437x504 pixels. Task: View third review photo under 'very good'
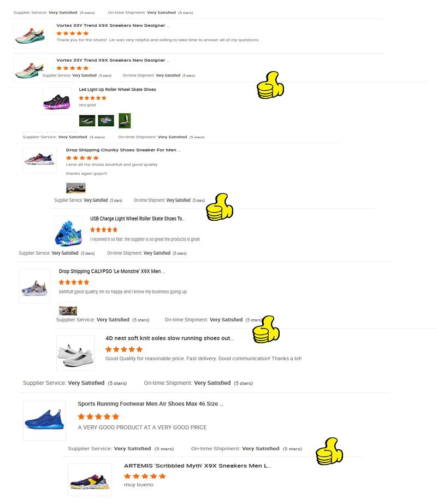pyautogui.click(x=125, y=121)
